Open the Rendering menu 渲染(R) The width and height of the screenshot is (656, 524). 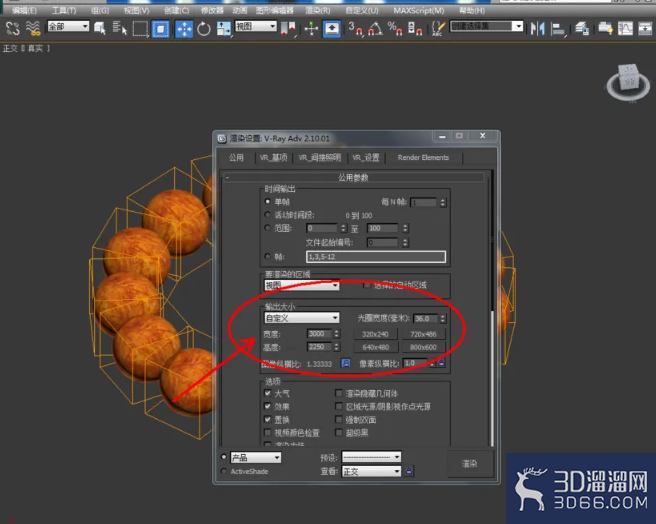[318, 10]
